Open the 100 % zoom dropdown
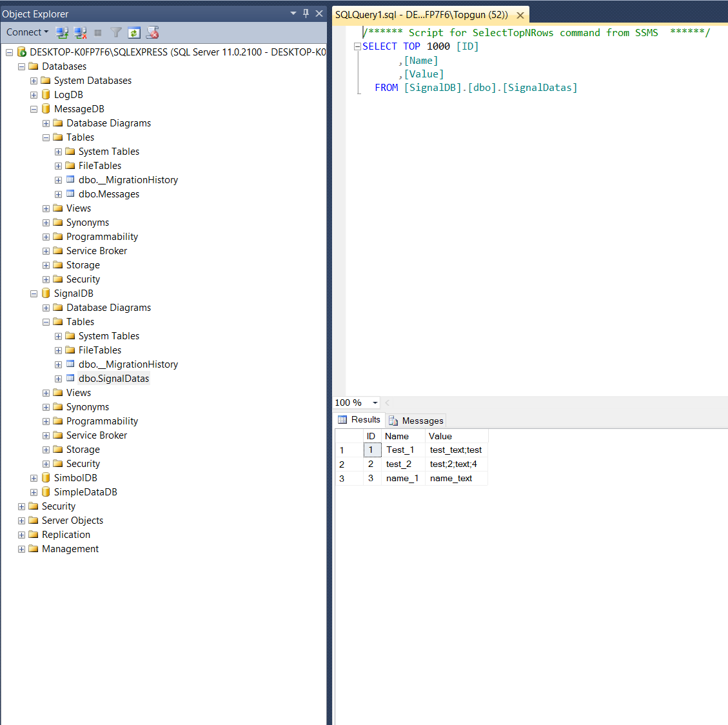The height and width of the screenshot is (725, 728). (375, 402)
